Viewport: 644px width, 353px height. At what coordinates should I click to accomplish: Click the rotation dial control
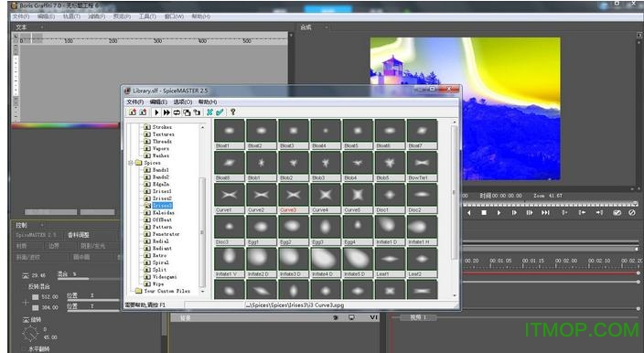[31, 334]
